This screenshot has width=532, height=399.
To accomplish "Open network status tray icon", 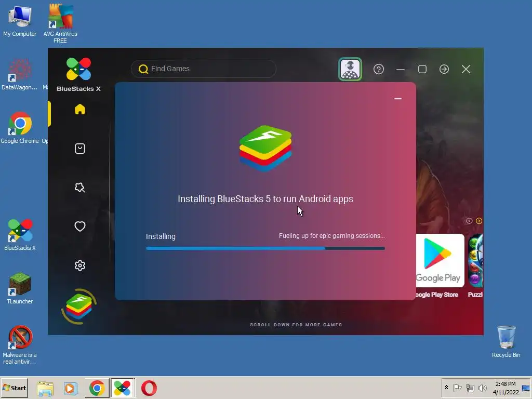I will (x=470, y=388).
